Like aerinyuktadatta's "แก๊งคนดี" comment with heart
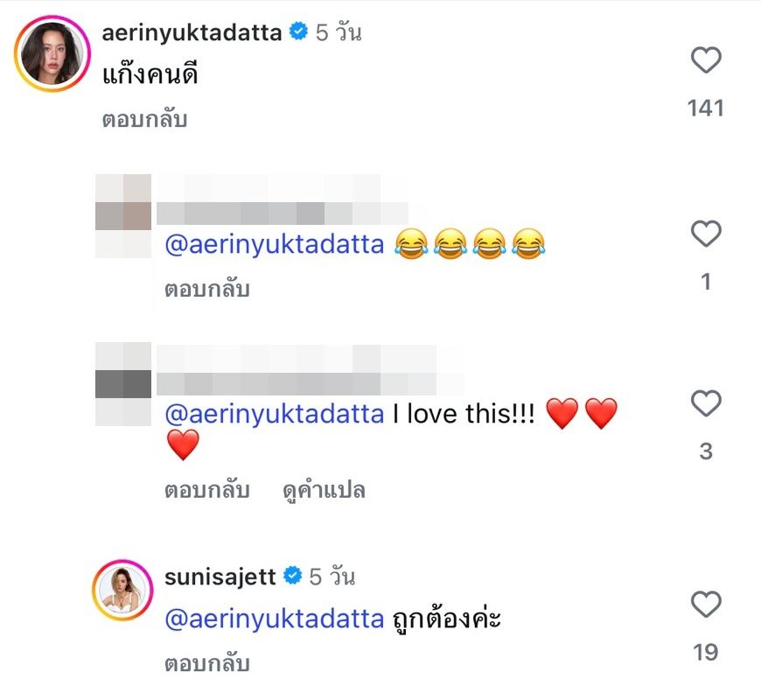This screenshot has height=700, width=761. [x=706, y=60]
